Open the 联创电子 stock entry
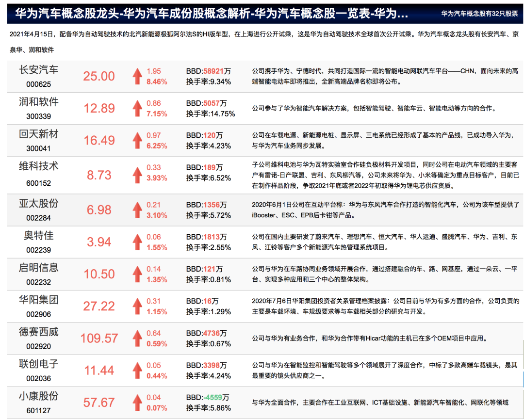 pyautogui.click(x=38, y=364)
